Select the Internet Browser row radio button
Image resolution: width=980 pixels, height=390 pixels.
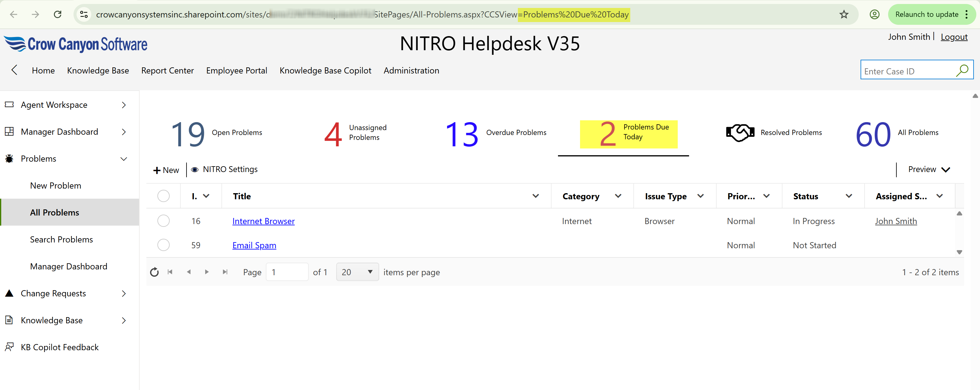(x=163, y=220)
